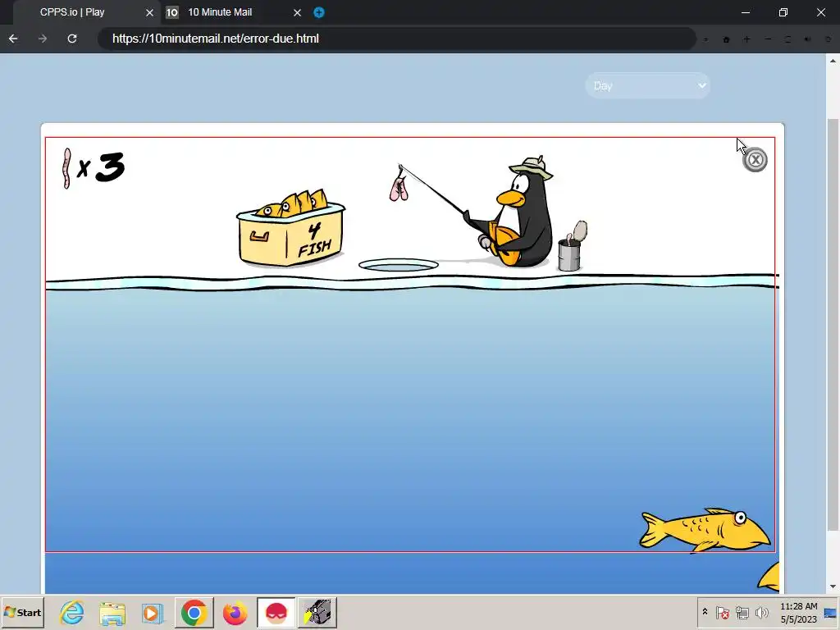Click the home icon in browser toolbar
840x630 pixels.
pos(727,39)
